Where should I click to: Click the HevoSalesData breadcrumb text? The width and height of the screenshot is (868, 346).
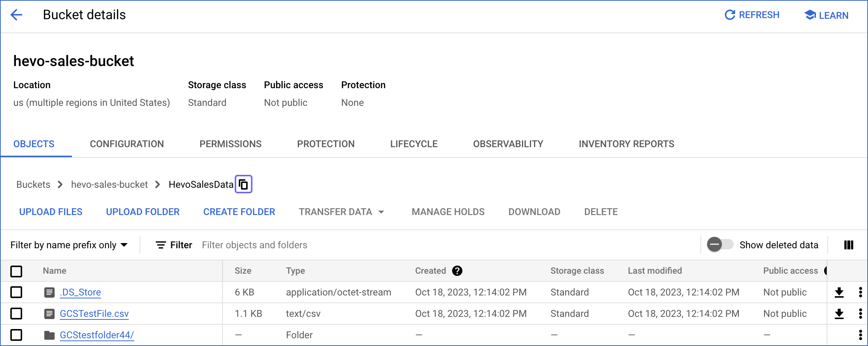tap(201, 184)
